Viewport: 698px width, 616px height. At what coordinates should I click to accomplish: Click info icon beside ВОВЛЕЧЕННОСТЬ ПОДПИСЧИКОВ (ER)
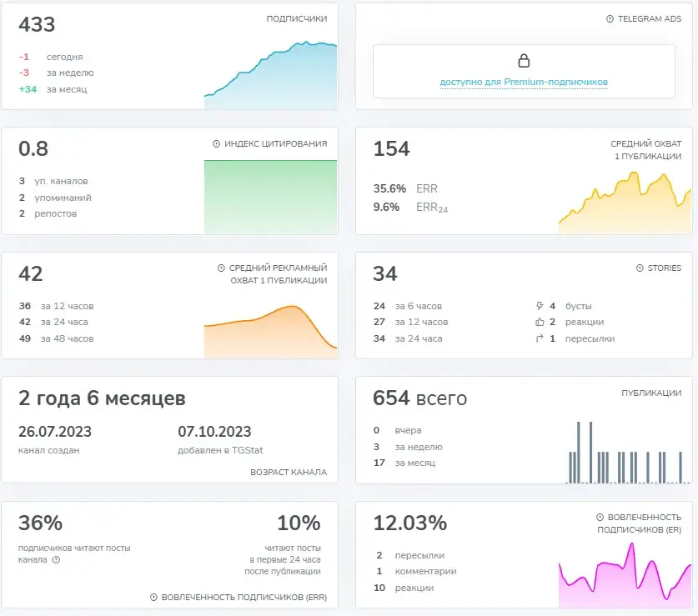[600, 517]
